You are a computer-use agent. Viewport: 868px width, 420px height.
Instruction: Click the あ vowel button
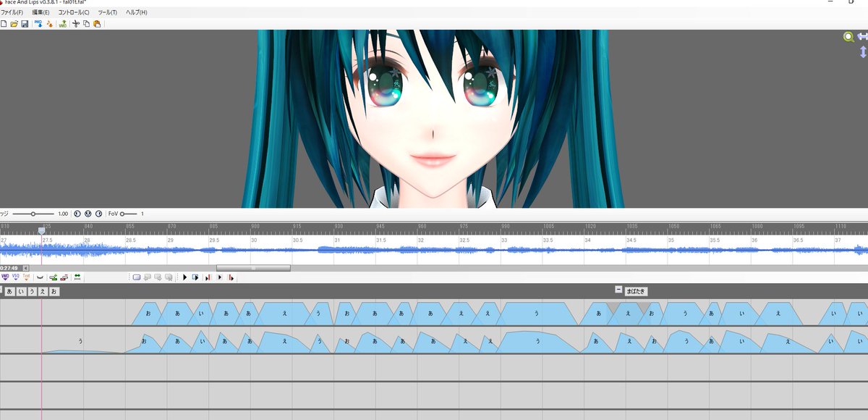click(9, 291)
